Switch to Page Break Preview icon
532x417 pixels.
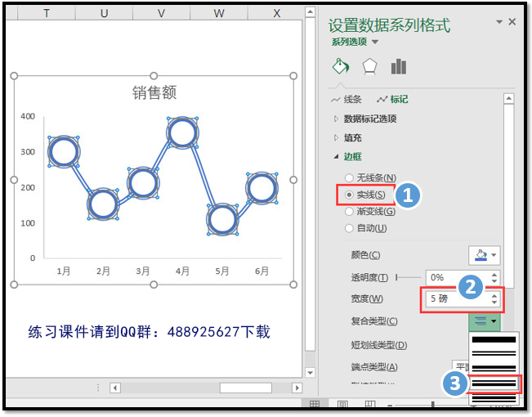(370, 404)
